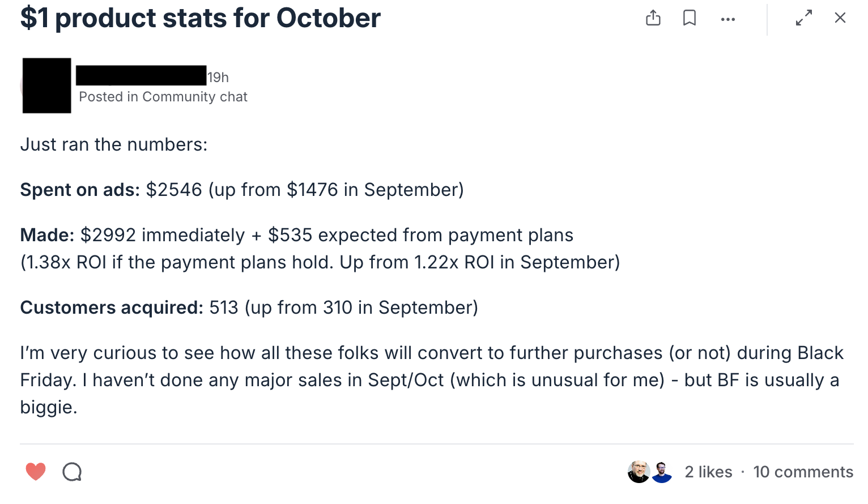Open the 10 comments thread
This screenshot has height=504, width=868.
tap(803, 472)
